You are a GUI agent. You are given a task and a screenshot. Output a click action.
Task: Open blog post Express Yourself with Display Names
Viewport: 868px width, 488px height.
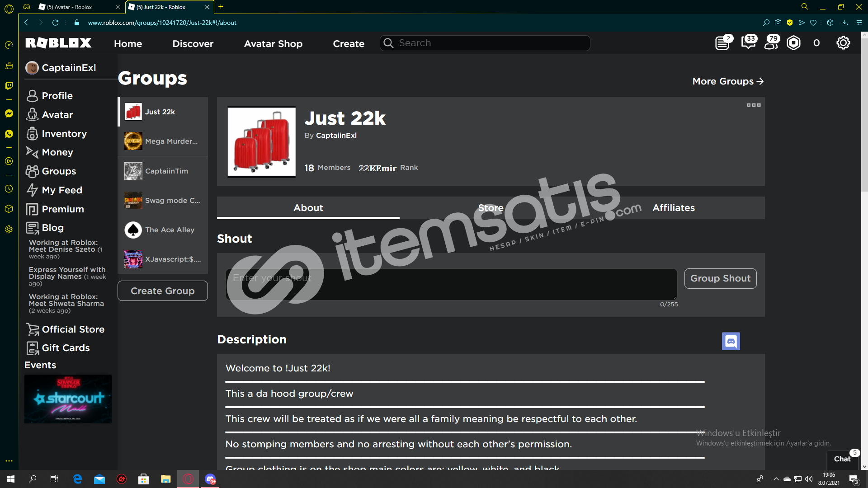(x=67, y=276)
